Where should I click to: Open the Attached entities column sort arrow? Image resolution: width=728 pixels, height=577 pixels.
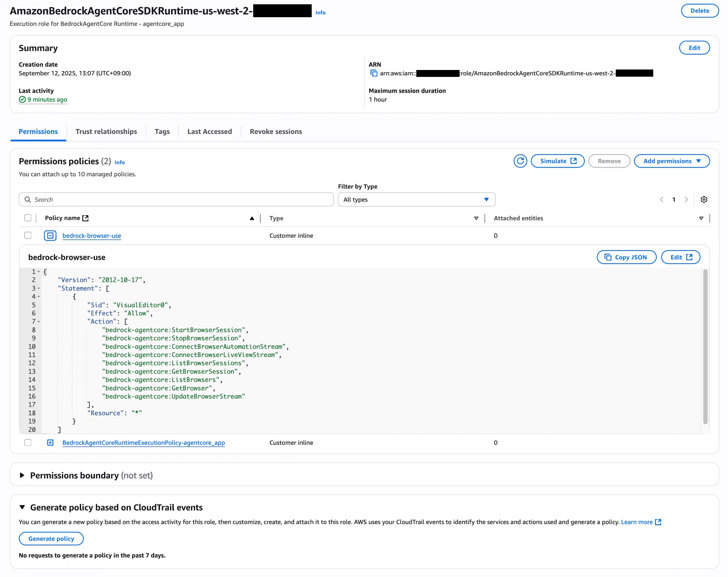pos(701,219)
